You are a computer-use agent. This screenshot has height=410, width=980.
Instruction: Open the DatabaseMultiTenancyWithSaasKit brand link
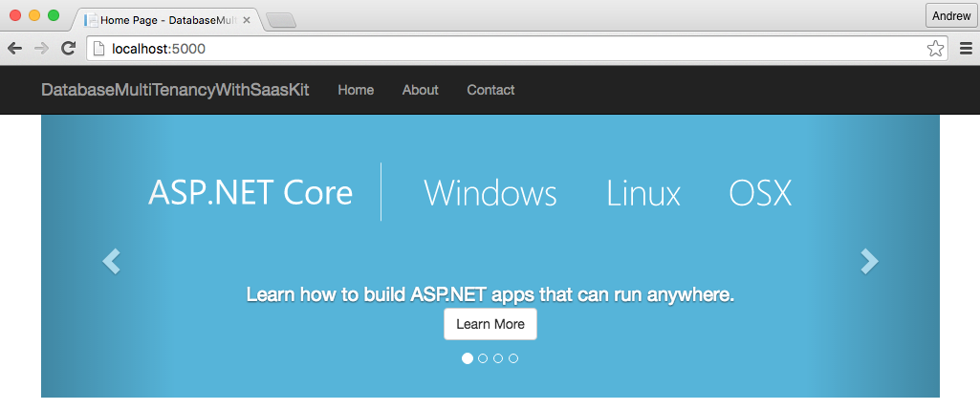(x=175, y=90)
